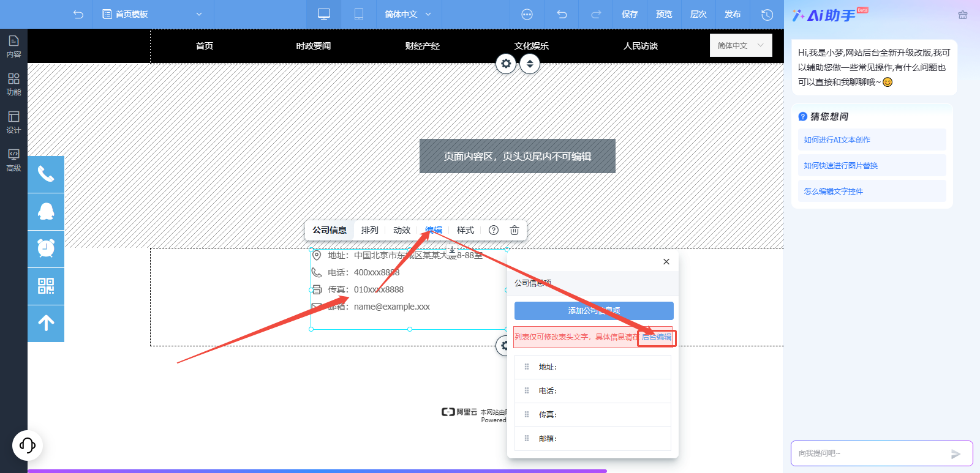Image resolution: width=980 pixels, height=473 pixels.
Task: Redo the last action
Action: pyautogui.click(x=595, y=14)
